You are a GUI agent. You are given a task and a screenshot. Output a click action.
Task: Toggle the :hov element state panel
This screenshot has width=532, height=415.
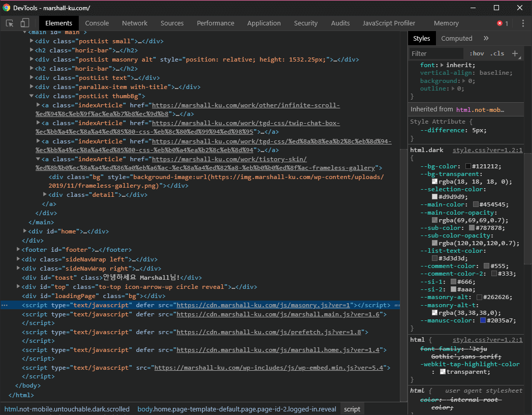(477, 53)
